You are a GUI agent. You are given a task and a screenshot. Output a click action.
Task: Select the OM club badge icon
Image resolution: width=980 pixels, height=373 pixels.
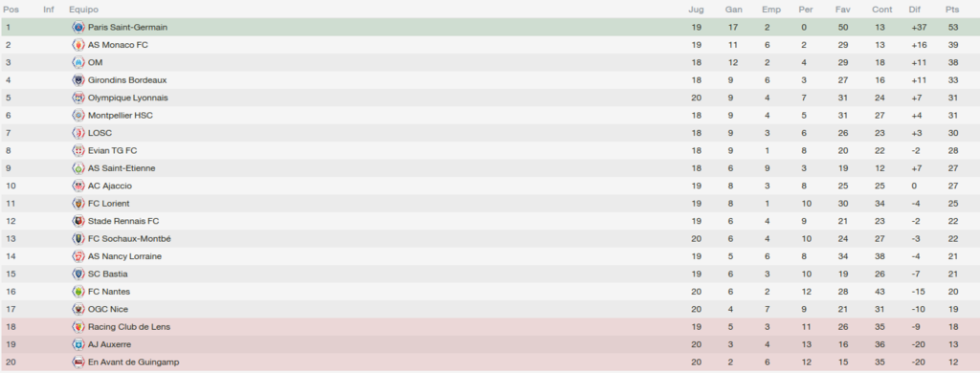point(78,62)
